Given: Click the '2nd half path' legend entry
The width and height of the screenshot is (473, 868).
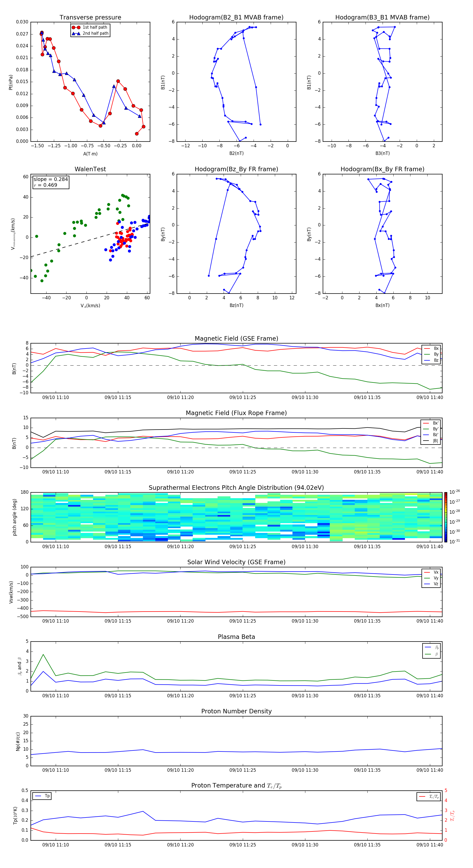Looking at the screenshot, I should coord(90,33).
